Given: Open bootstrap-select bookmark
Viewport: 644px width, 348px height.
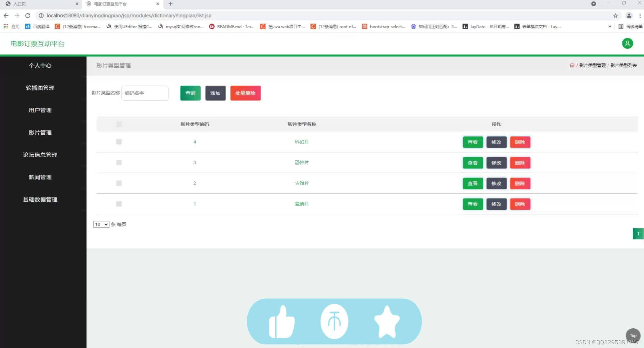Looking at the screenshot, I should tap(384, 26).
